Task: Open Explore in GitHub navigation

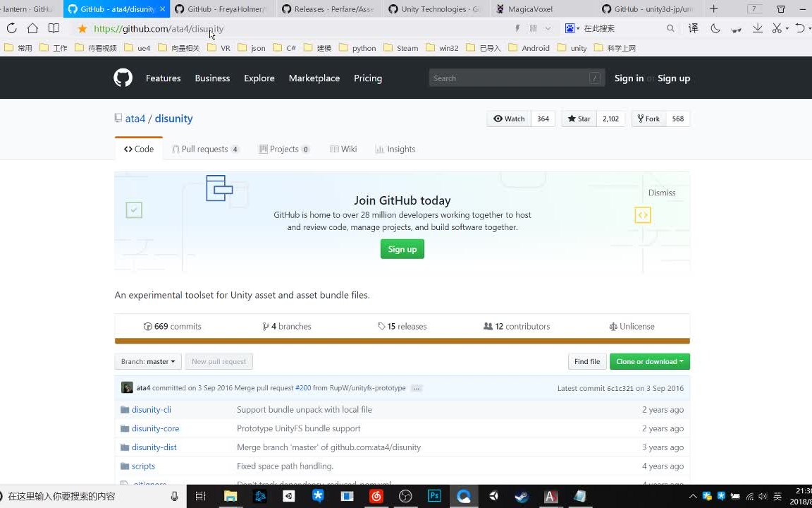Action: [259, 78]
